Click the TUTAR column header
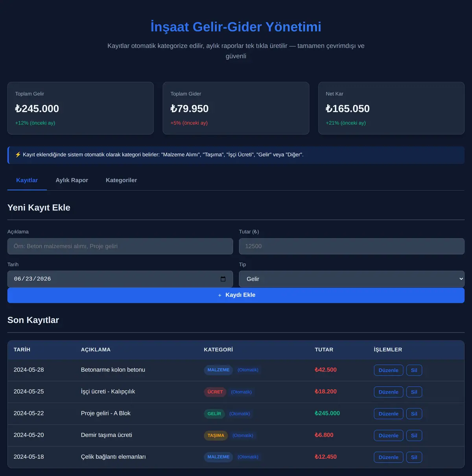The height and width of the screenshot is (476, 472). (x=324, y=350)
